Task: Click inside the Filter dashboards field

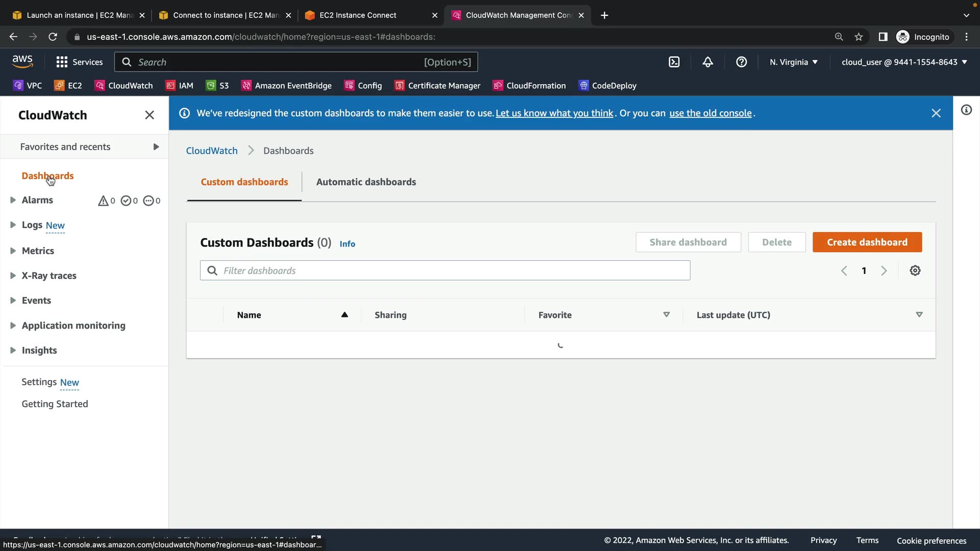Action: [x=444, y=271]
